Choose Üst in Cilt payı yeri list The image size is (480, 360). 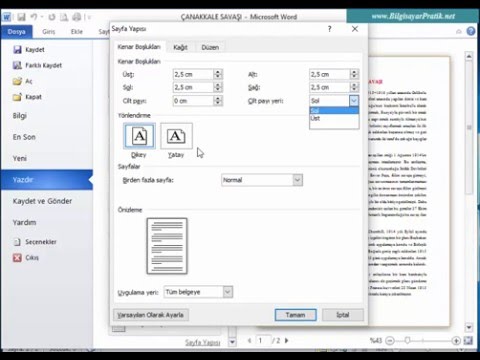pos(334,118)
